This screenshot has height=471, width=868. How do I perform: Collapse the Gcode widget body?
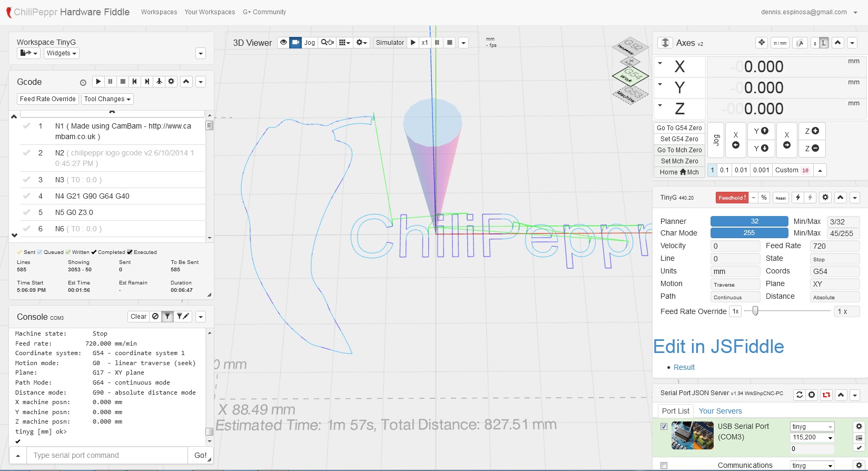coord(186,82)
